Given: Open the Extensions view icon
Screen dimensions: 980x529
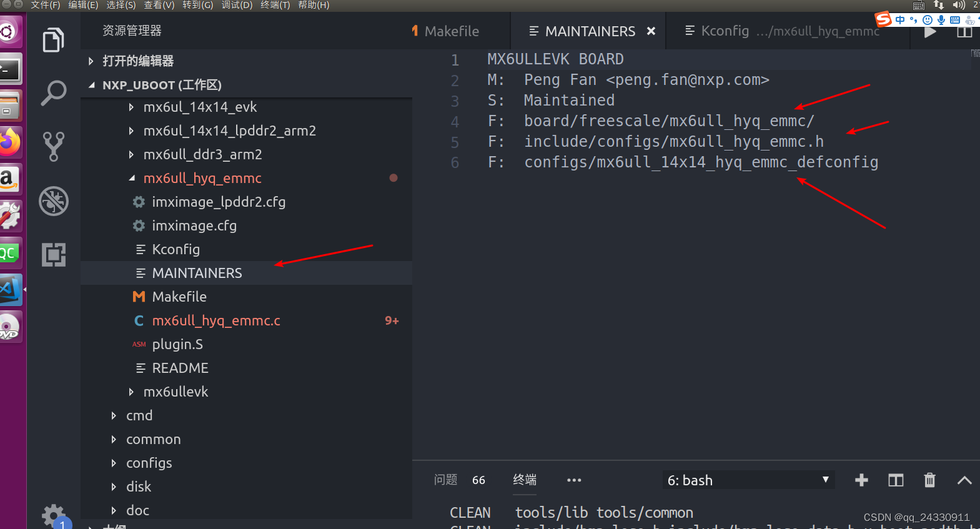Looking at the screenshot, I should (x=54, y=254).
